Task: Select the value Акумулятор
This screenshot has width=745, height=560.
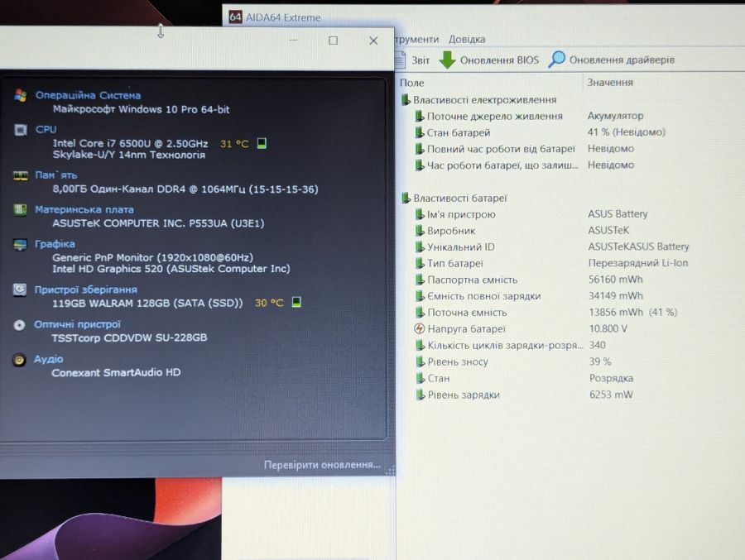Action: pyautogui.click(x=615, y=116)
